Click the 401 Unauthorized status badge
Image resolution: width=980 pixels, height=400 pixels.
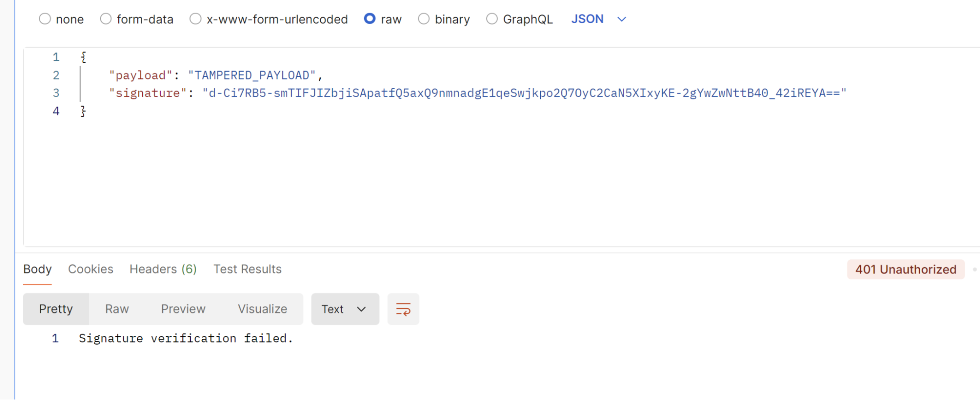coord(905,270)
